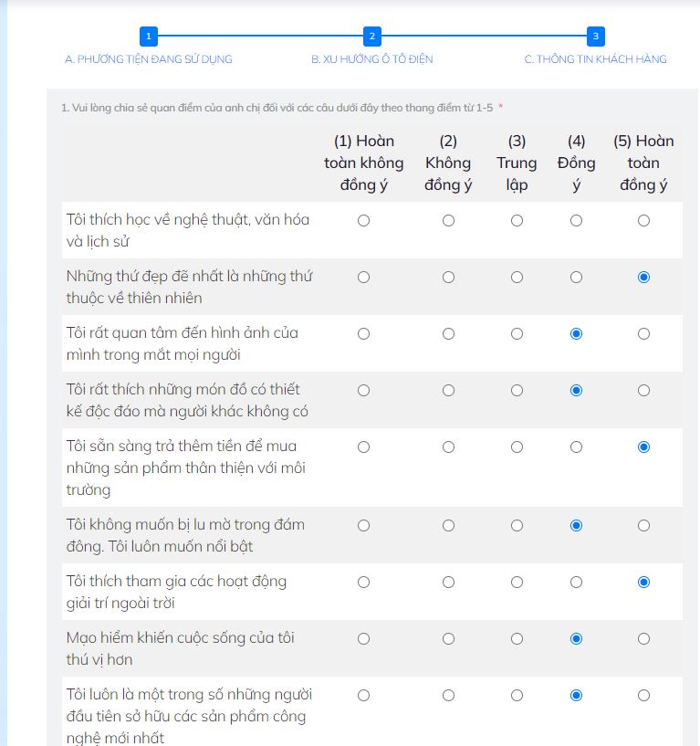Choose 'Trung lập' for nghệ thuật, văn hóa row
Viewport: 700px width, 746px height.
pyautogui.click(x=517, y=221)
